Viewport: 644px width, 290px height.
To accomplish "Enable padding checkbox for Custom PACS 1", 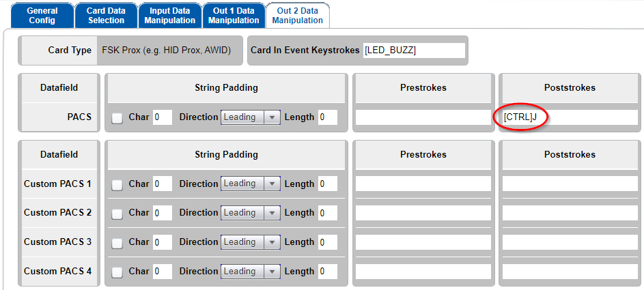I will coord(117,185).
